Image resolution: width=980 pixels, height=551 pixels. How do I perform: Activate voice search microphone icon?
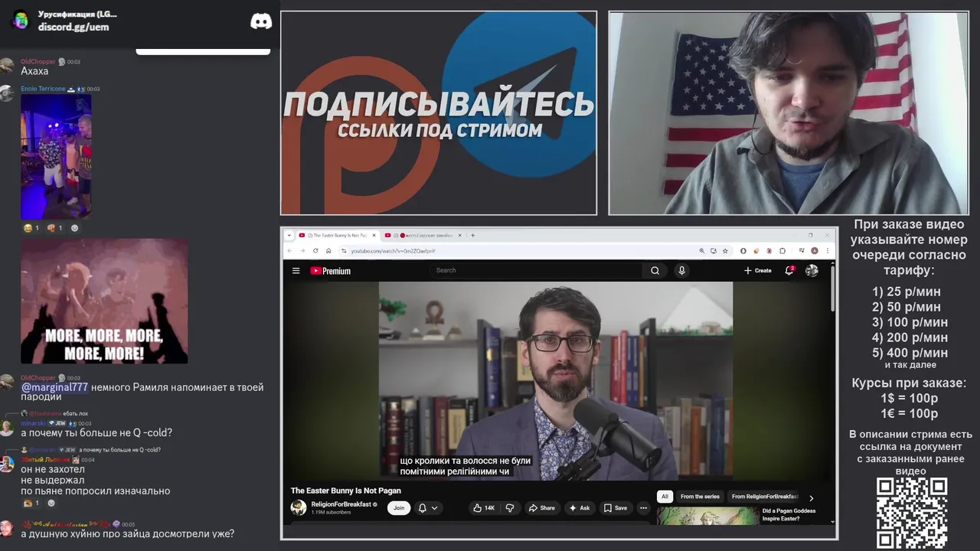tap(681, 270)
